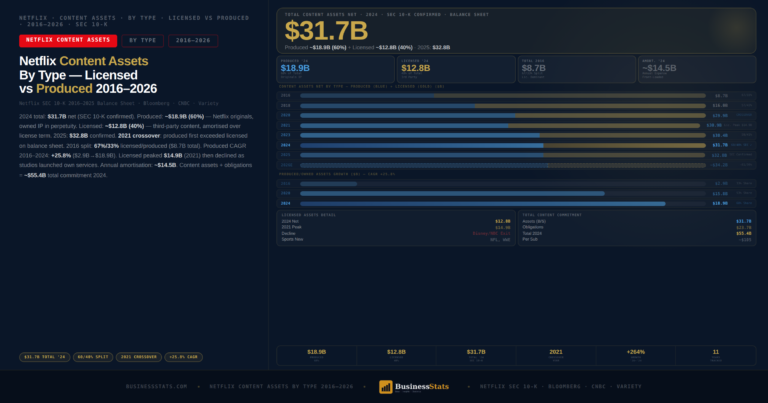Click the 2024 produced growth bar
The height and width of the screenshot is (403, 768).
[x=483, y=203]
